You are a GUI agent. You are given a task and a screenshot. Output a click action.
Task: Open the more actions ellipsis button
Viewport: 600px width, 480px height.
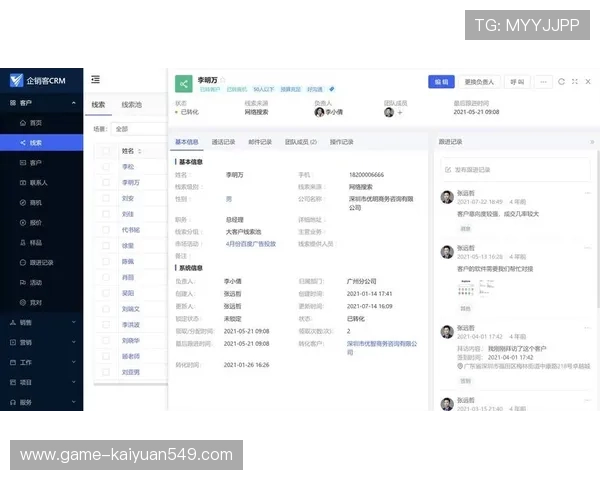tap(543, 82)
